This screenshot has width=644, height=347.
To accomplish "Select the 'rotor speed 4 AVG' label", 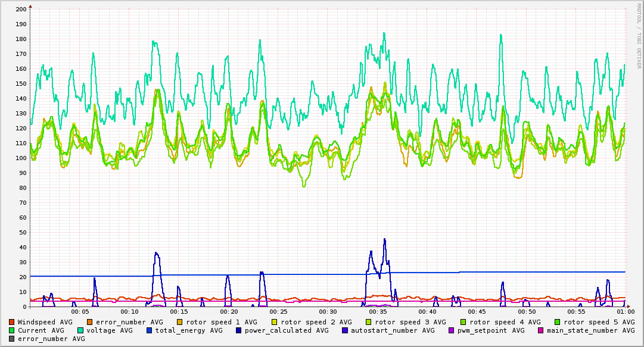I will (x=505, y=323).
